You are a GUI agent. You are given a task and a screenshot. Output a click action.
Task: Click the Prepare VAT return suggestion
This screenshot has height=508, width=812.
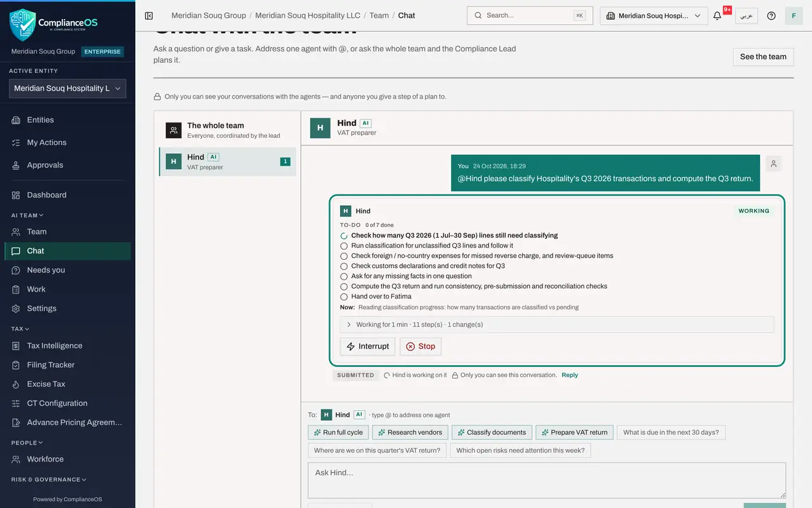575,432
